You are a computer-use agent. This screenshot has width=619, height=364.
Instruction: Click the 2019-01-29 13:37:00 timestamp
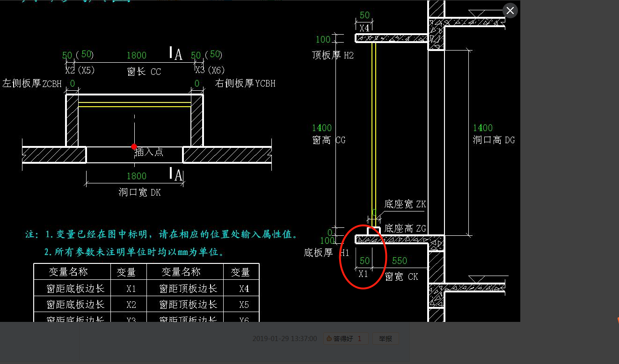click(x=284, y=339)
